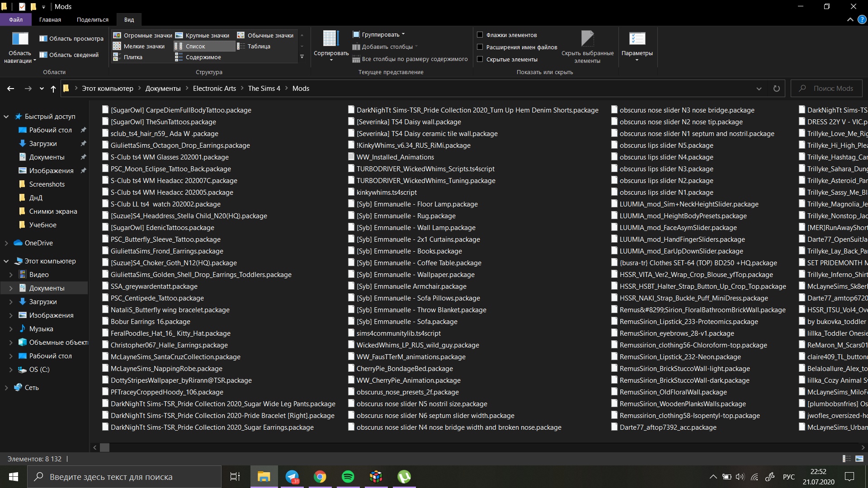Toggle the preview pane (Область просмотра)
The height and width of the screenshot is (488, 868).
point(71,39)
